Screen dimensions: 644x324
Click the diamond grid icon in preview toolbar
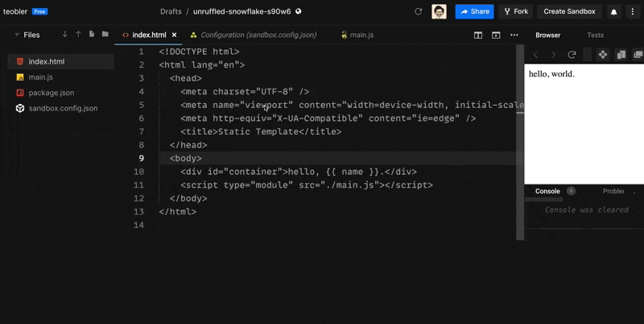coord(602,54)
